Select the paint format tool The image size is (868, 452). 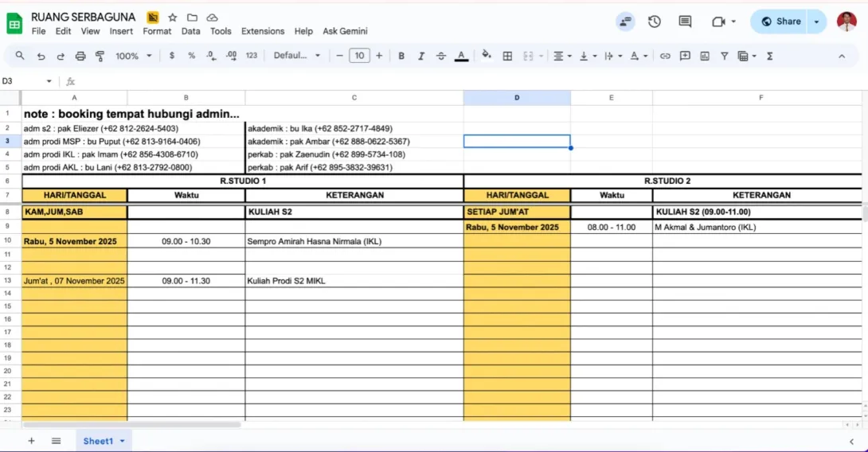point(100,56)
